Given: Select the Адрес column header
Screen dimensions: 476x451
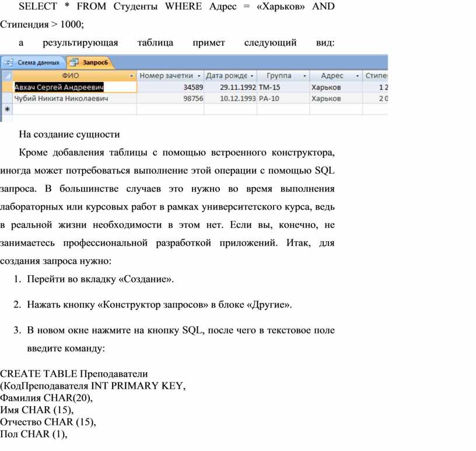Looking at the screenshot, I should tap(336, 76).
